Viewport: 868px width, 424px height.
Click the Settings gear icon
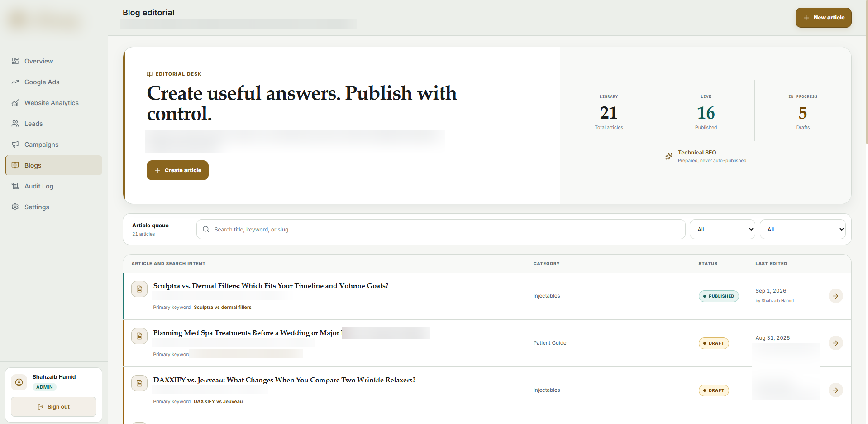pos(15,207)
